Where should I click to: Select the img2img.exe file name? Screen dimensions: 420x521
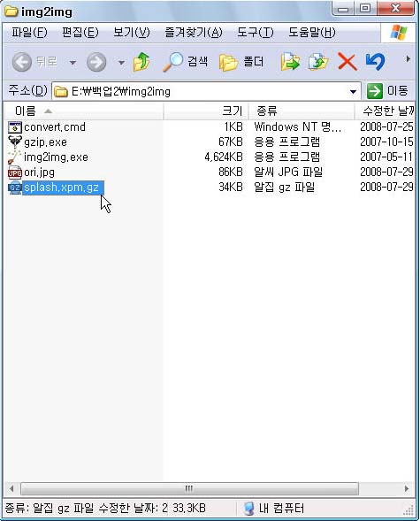pyautogui.click(x=56, y=157)
